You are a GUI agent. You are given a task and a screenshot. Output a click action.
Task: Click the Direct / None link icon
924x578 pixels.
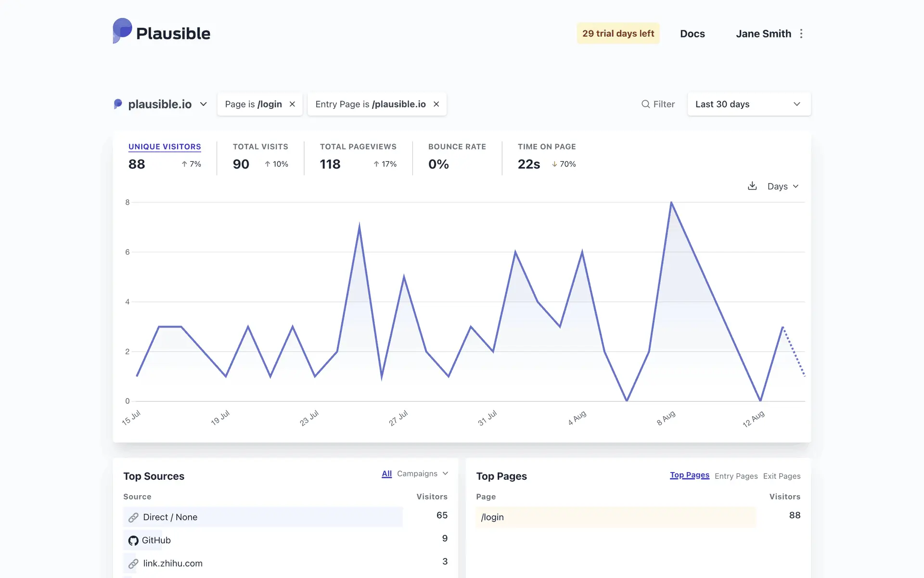(133, 517)
